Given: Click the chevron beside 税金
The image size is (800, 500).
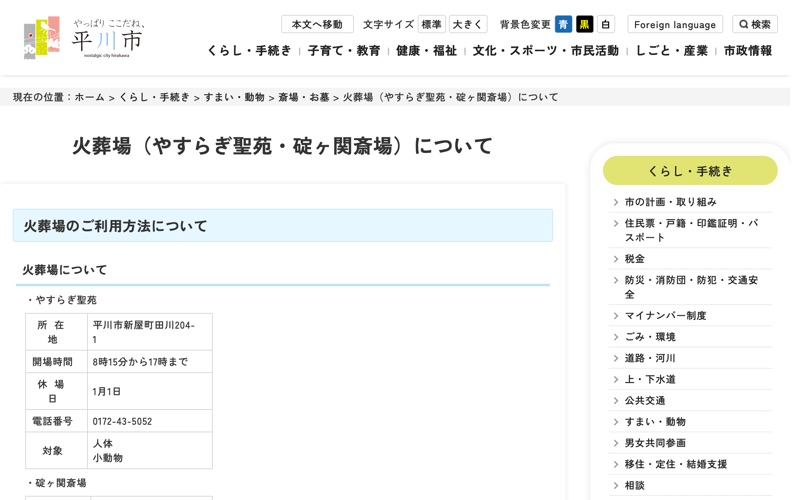Looking at the screenshot, I should click(x=616, y=259).
